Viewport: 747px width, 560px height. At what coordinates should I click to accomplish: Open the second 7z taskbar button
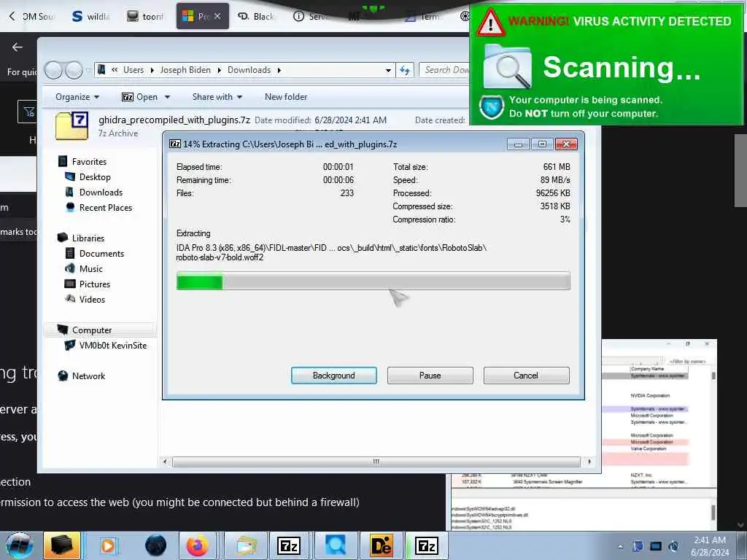click(x=426, y=545)
